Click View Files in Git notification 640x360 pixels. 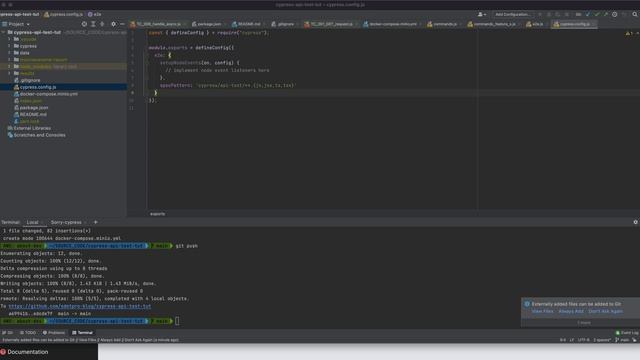pos(542,311)
